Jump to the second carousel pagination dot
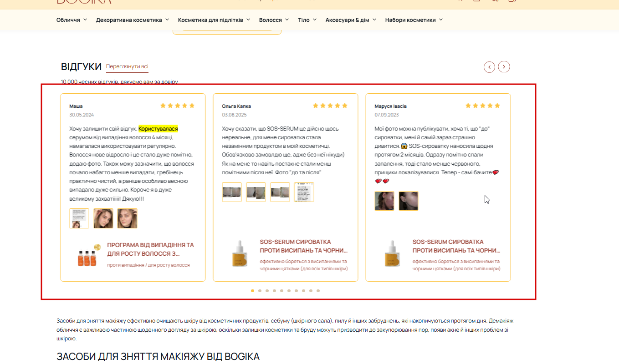 tap(260, 290)
